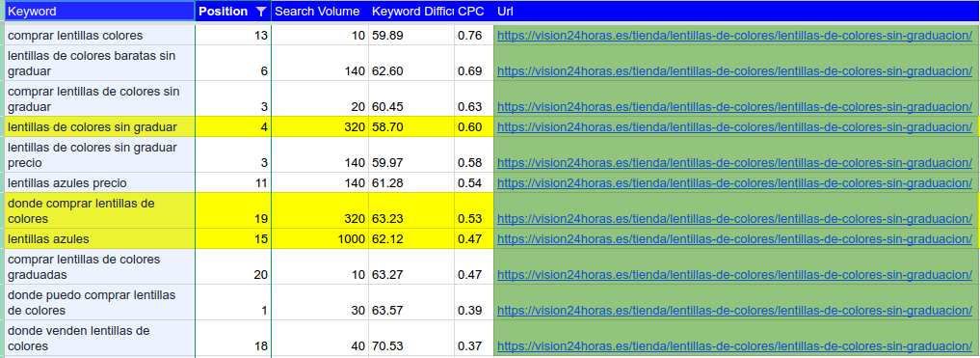This screenshot has width=980, height=358.
Task: Click search volume cell 1000
Action: coord(319,239)
